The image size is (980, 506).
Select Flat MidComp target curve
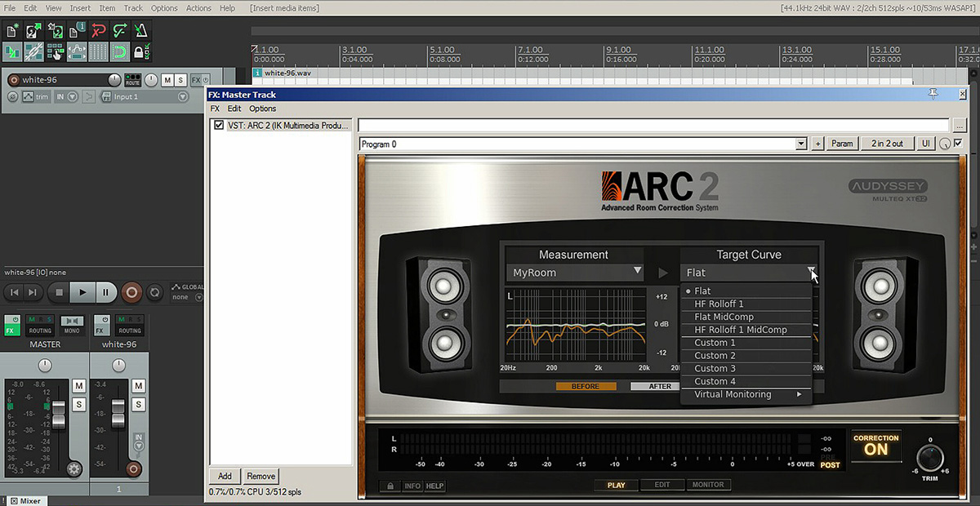click(747, 317)
